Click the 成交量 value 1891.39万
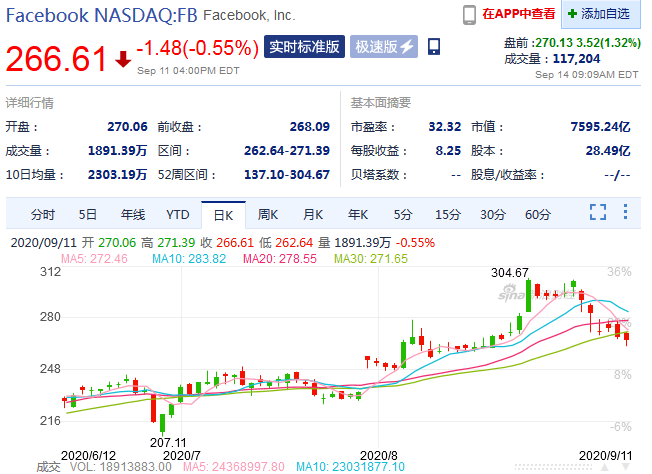652x474 pixels. point(117,151)
